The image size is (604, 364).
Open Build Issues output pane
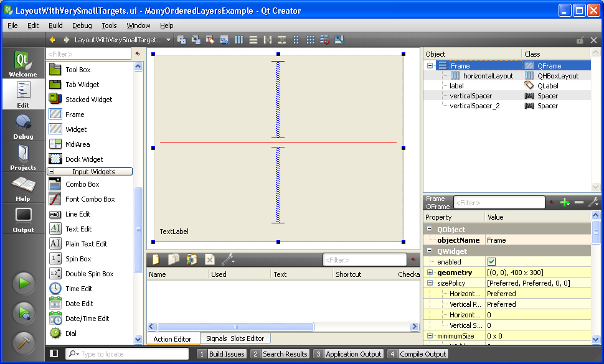pyautogui.click(x=222, y=354)
